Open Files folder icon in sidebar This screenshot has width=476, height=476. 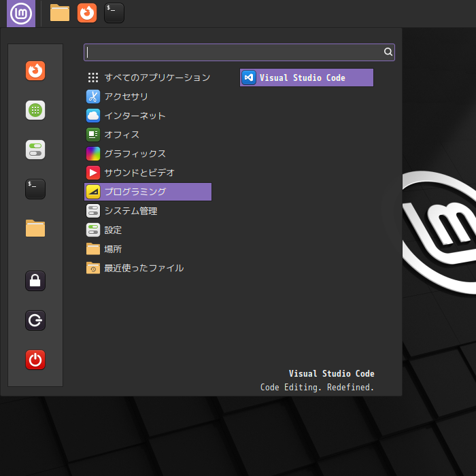pos(35,228)
